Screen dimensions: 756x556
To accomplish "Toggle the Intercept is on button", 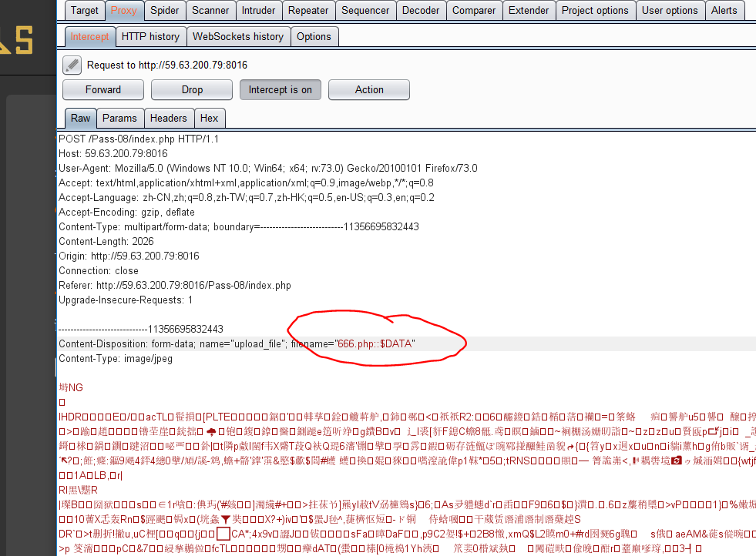I will 280,89.
